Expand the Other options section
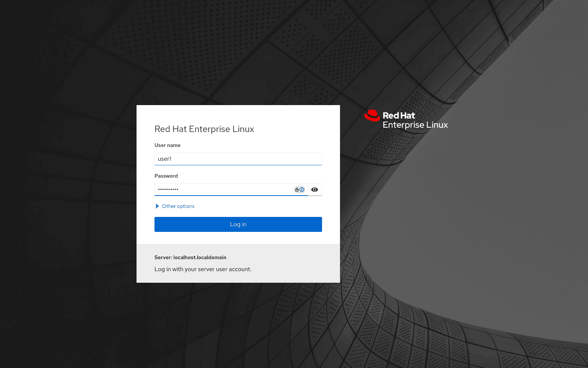This screenshot has width=588, height=368. [x=175, y=206]
